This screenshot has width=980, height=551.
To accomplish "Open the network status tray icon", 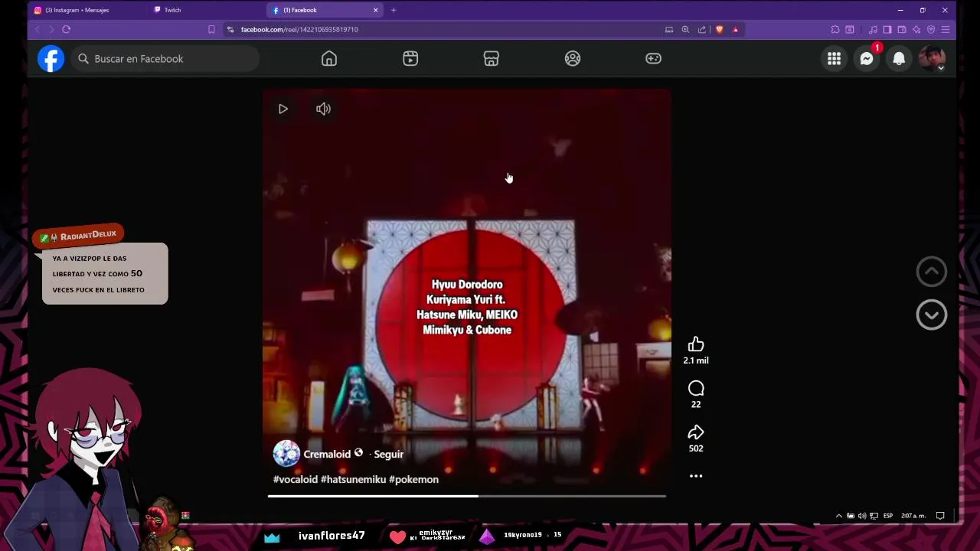I will pos(874,516).
